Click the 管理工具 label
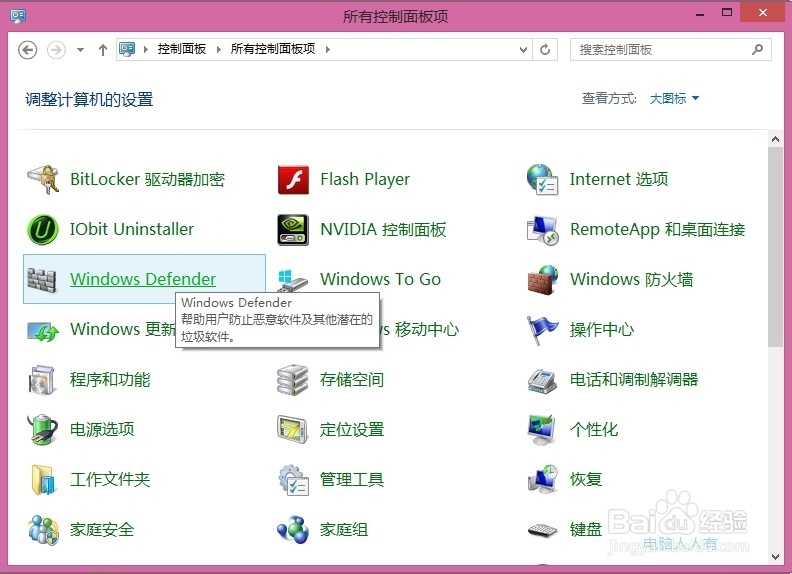 pos(352,480)
